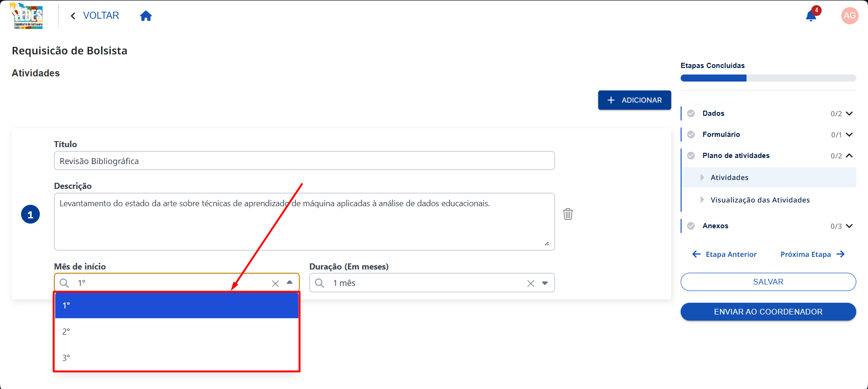
Task: Toggle the Dados step check circle
Action: point(691,113)
